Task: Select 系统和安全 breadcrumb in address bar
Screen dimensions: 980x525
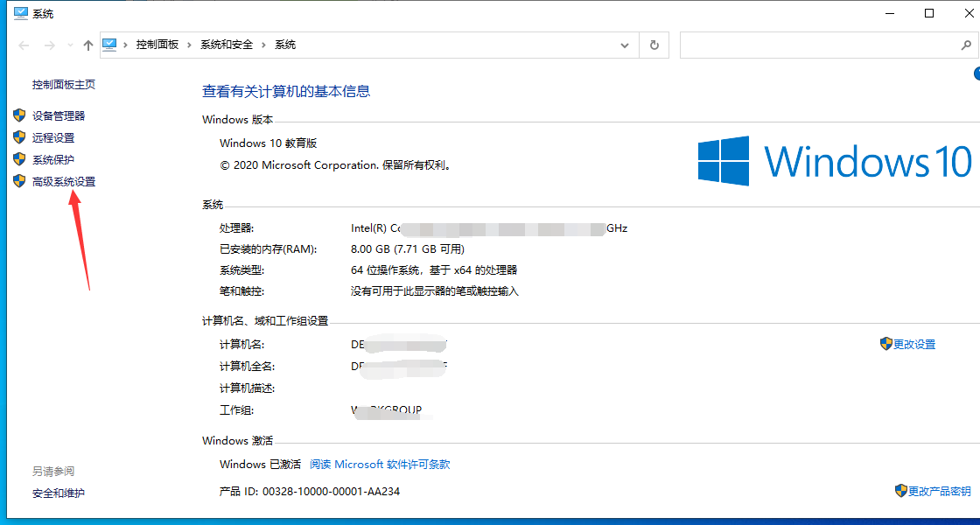Action: point(227,45)
